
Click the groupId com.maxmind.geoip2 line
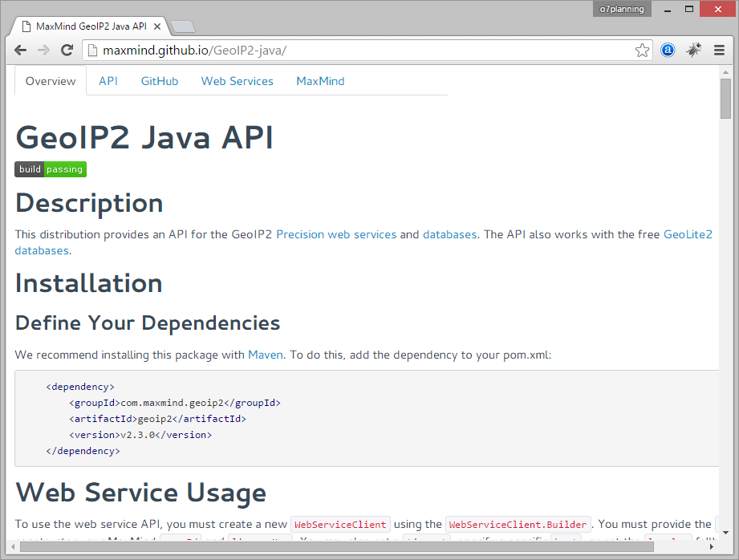click(x=175, y=403)
